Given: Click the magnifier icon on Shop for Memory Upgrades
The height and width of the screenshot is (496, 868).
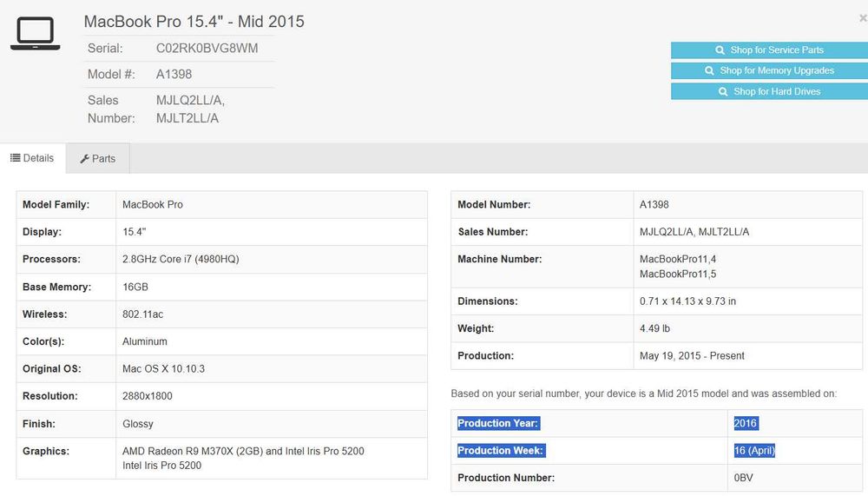Looking at the screenshot, I should pyautogui.click(x=710, y=71).
